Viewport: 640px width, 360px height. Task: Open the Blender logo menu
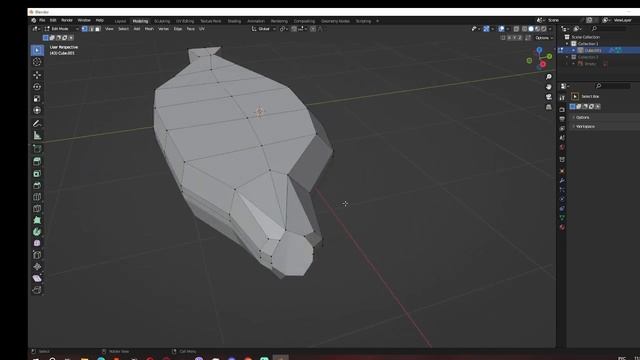(34, 20)
